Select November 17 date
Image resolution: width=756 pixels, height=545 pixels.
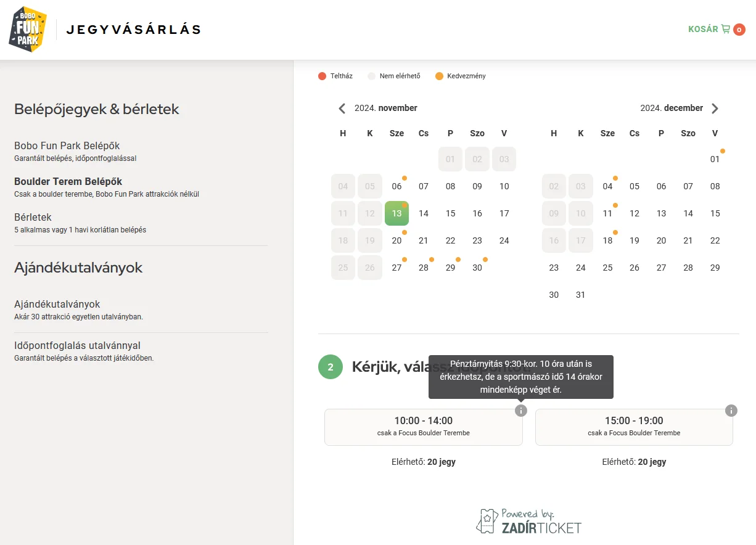[x=504, y=213]
